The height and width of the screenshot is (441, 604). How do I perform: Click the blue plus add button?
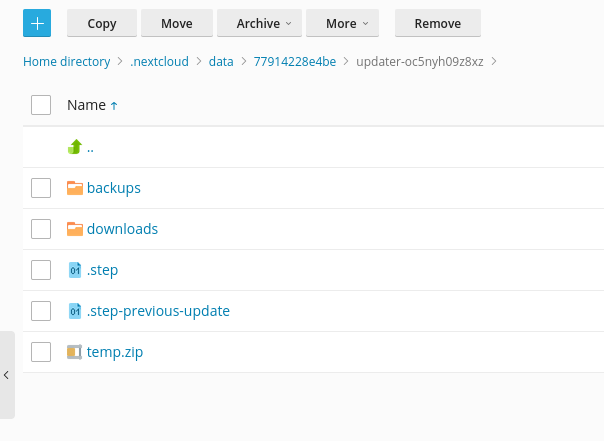37,23
